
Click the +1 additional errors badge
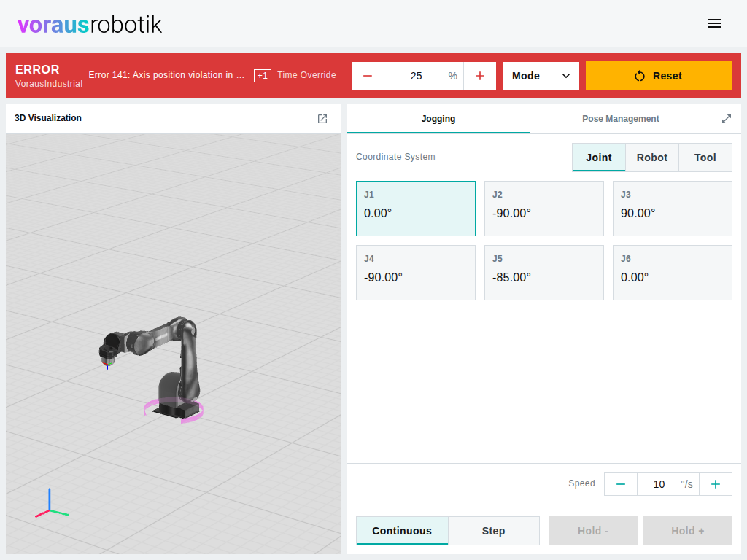pos(263,76)
